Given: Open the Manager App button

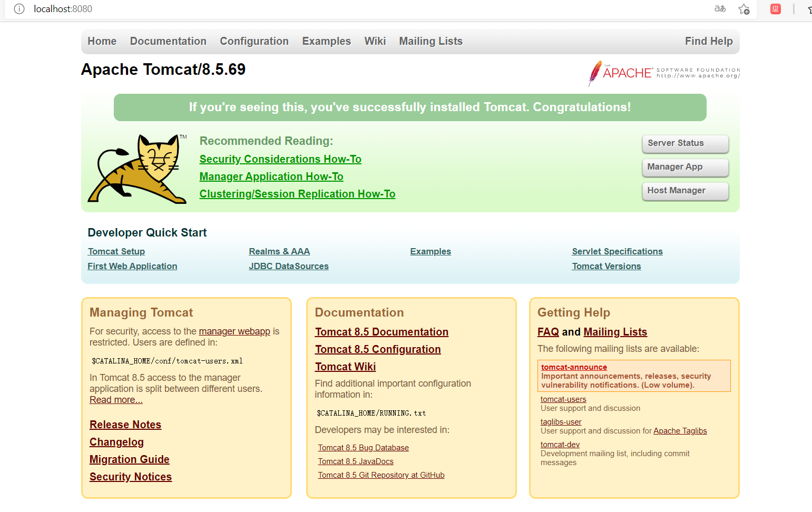Looking at the screenshot, I should [x=685, y=167].
